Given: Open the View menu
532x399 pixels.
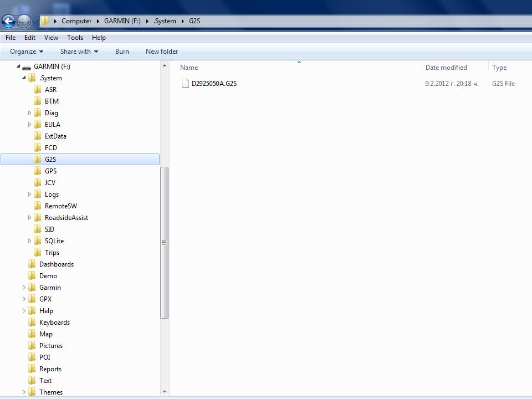Looking at the screenshot, I should click(51, 38).
